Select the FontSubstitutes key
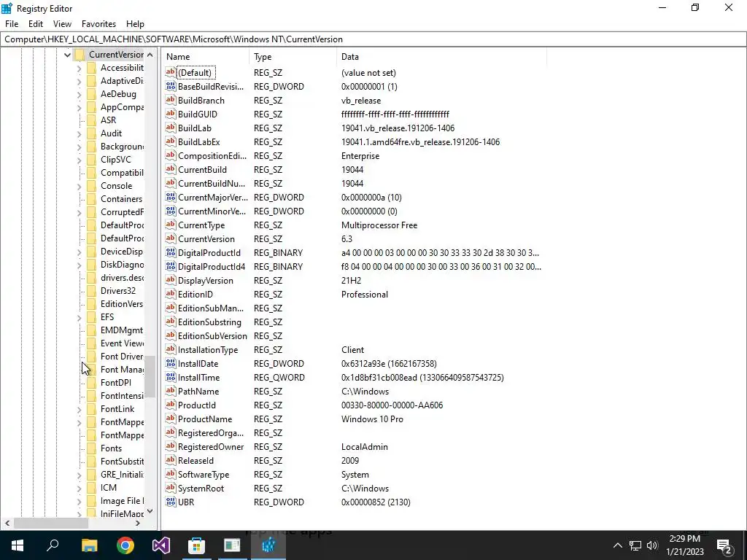 (x=122, y=462)
